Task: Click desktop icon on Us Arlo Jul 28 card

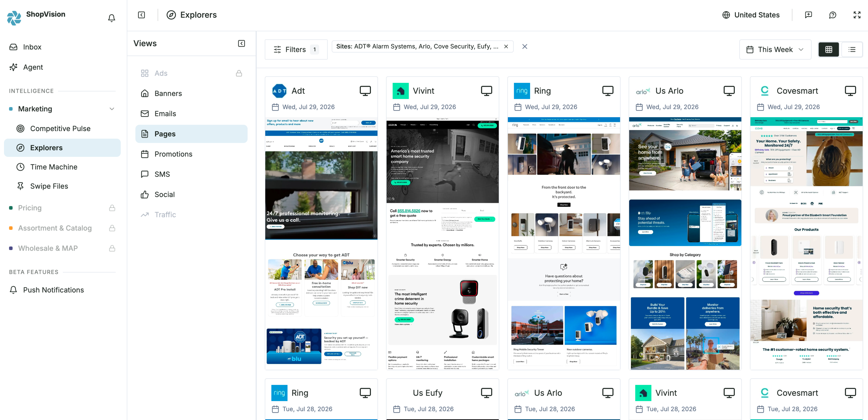Action: pos(608,393)
